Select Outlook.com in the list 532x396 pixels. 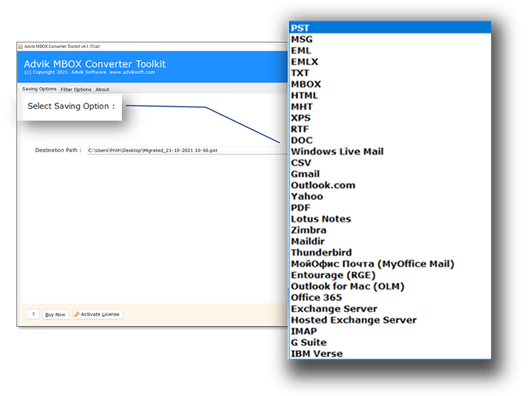coord(390,185)
